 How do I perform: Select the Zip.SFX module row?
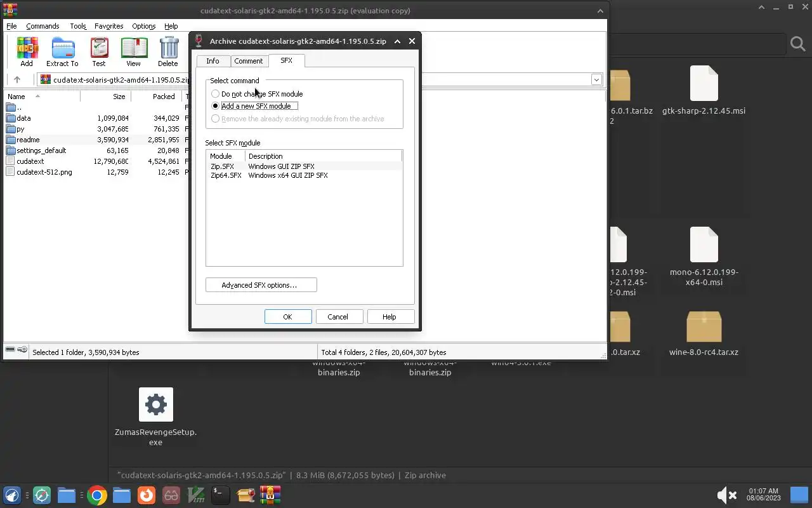304,166
